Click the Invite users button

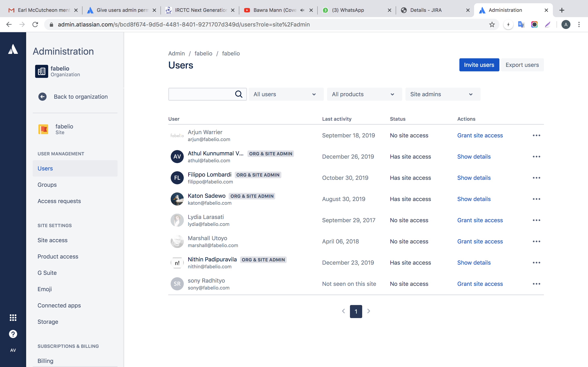(479, 65)
